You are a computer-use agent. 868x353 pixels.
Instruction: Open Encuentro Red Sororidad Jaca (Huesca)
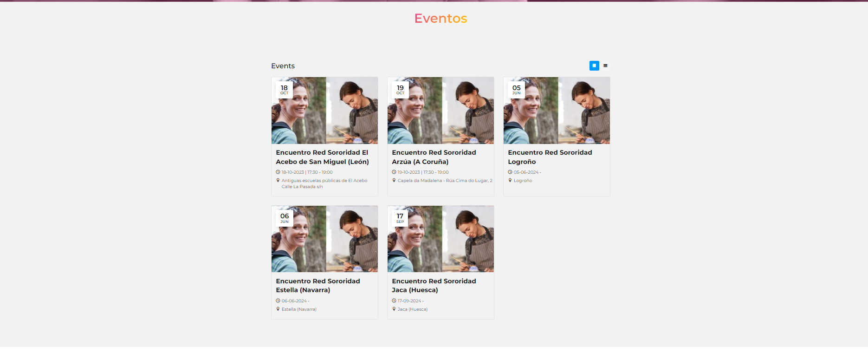[434, 286]
